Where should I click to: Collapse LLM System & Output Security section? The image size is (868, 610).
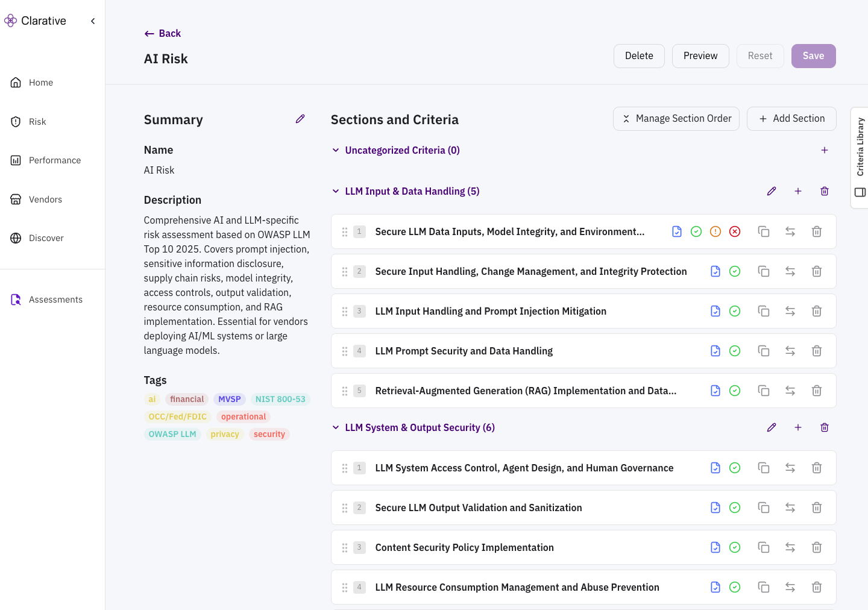pos(336,427)
